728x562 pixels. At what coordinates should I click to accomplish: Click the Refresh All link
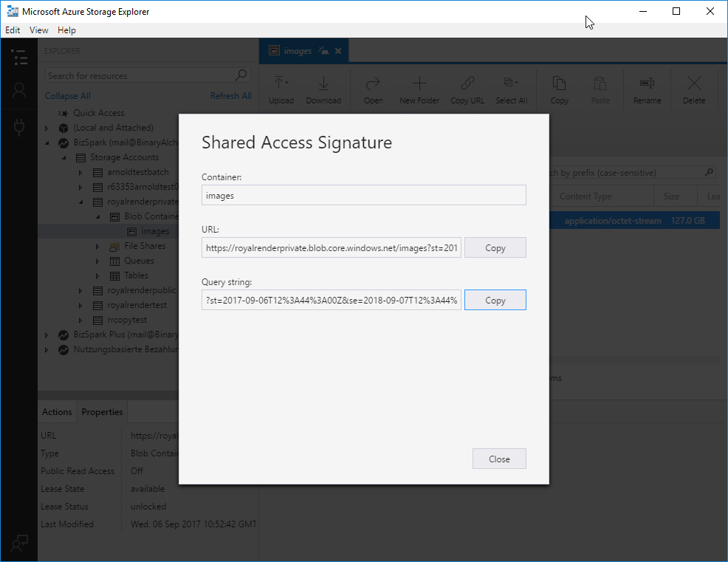click(231, 96)
